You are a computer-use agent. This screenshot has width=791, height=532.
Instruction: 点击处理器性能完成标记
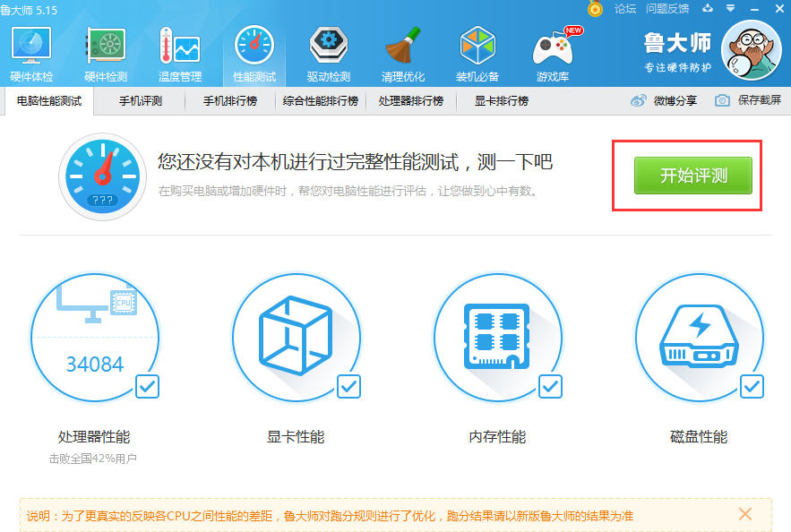click(x=149, y=388)
